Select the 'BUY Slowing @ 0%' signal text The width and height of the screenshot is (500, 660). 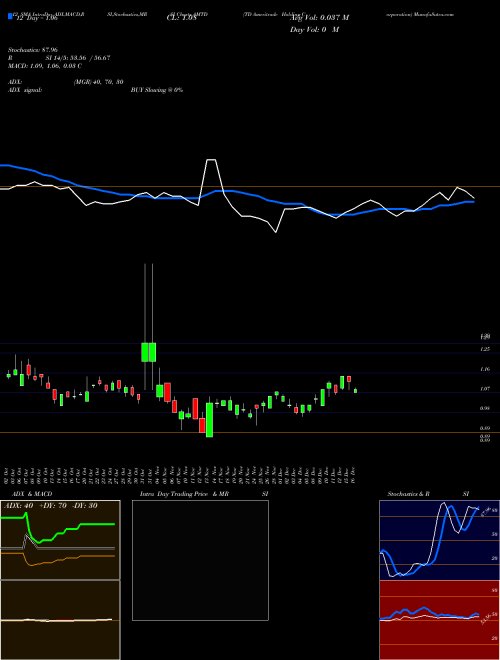157,90
